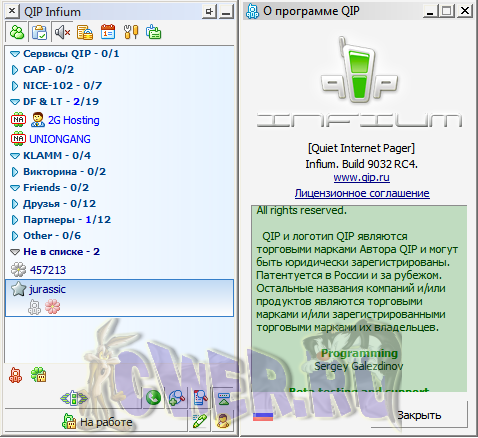The height and width of the screenshot is (438, 478).
Task: Click the doctor avatar of 2G Hosting
Action: [38, 120]
